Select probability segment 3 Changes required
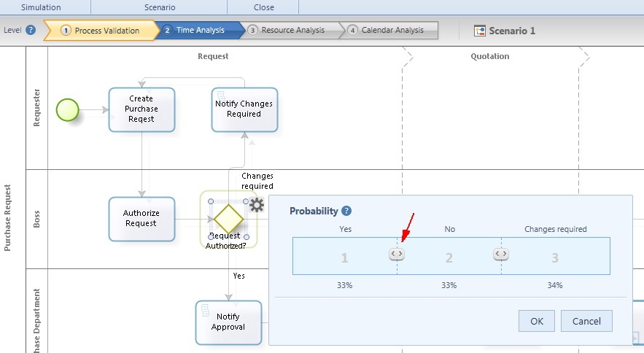 (555, 256)
